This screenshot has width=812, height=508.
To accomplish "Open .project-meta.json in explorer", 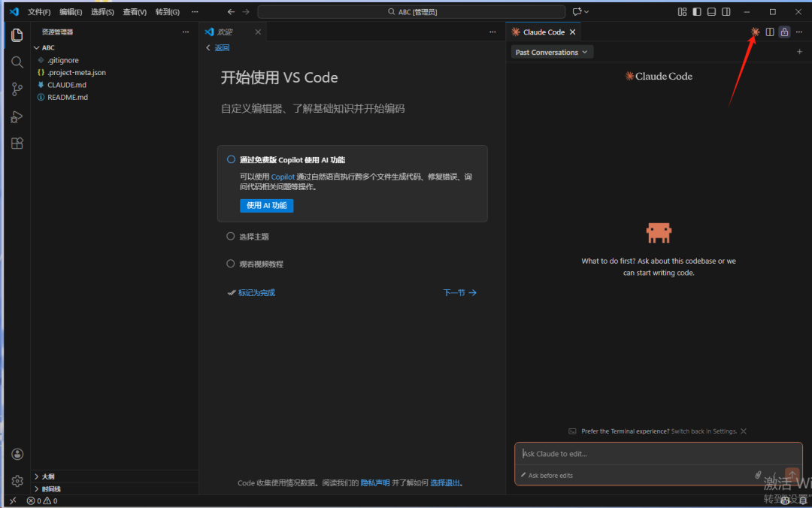I will [x=76, y=72].
